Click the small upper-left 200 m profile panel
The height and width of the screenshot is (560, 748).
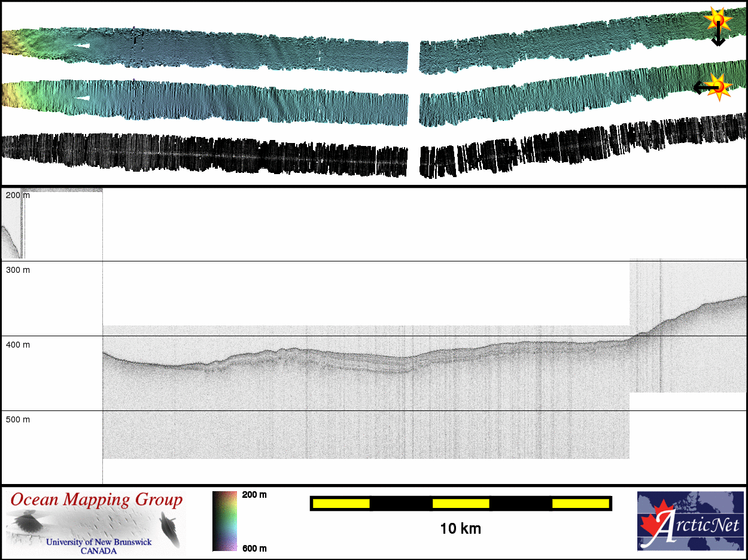(x=52, y=224)
